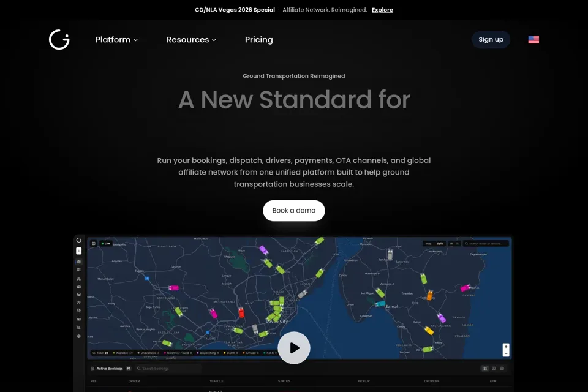Click the REF column header
This screenshot has width=588, height=392.
[93, 381]
